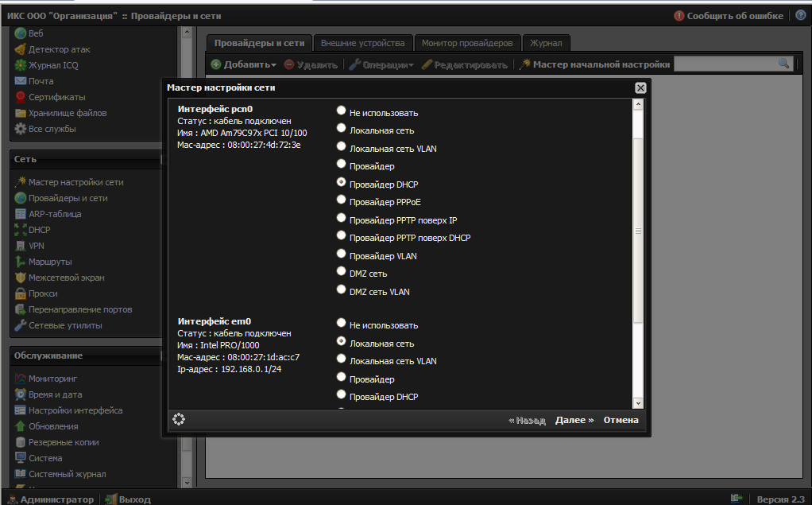The width and height of the screenshot is (812, 505).
Task: Click wizard scrollbar up arrow
Action: click(638, 104)
